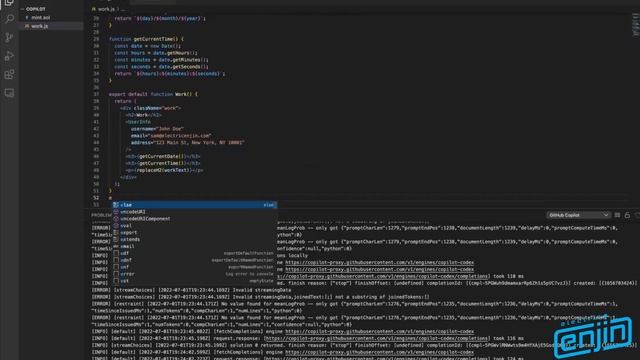Choose the 'else' autocomplete suggestion
The width and height of the screenshot is (640, 360).
(x=195, y=205)
